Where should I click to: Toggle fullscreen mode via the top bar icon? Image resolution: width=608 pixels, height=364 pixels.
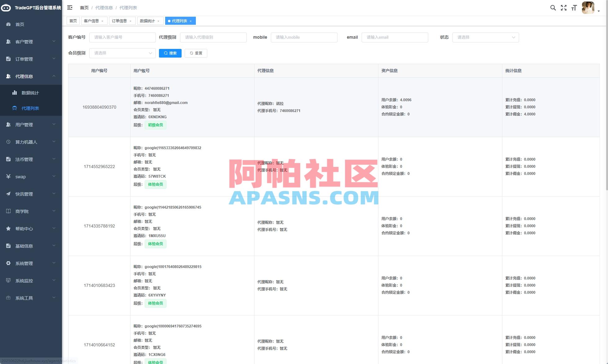click(x=563, y=7)
